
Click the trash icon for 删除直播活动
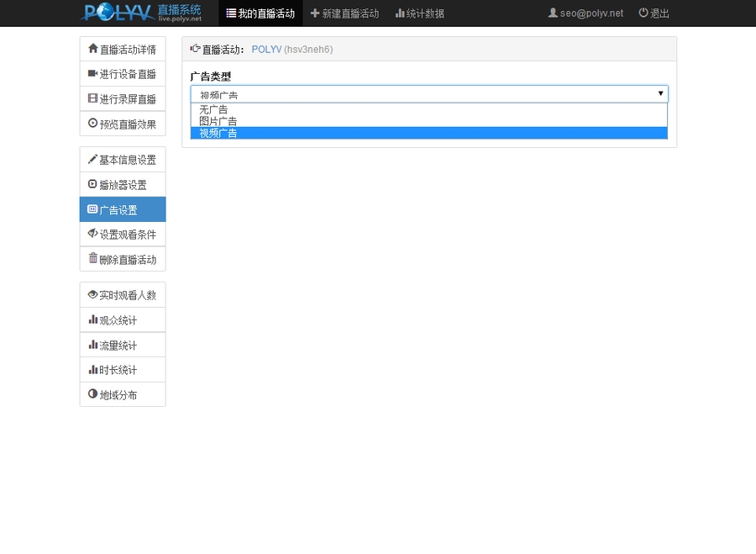(x=93, y=259)
